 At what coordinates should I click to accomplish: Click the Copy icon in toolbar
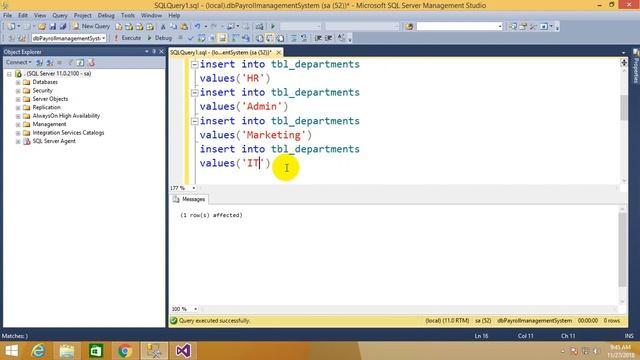point(173,27)
